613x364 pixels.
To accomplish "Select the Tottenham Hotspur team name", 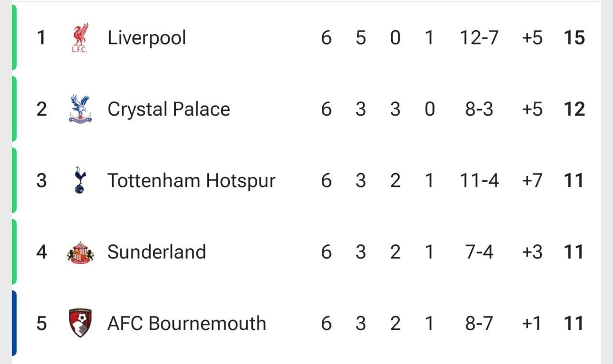I will [191, 181].
